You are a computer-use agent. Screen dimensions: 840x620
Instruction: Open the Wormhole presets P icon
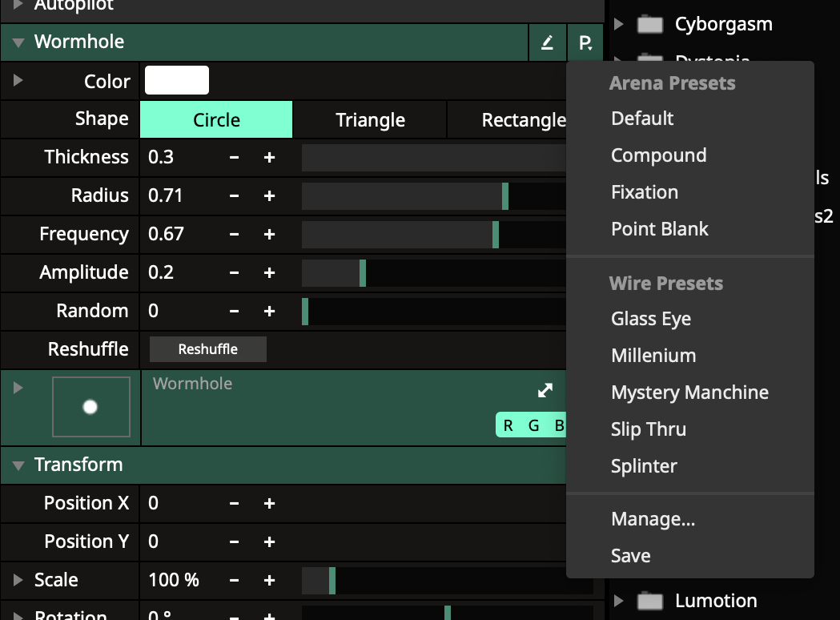[585, 42]
